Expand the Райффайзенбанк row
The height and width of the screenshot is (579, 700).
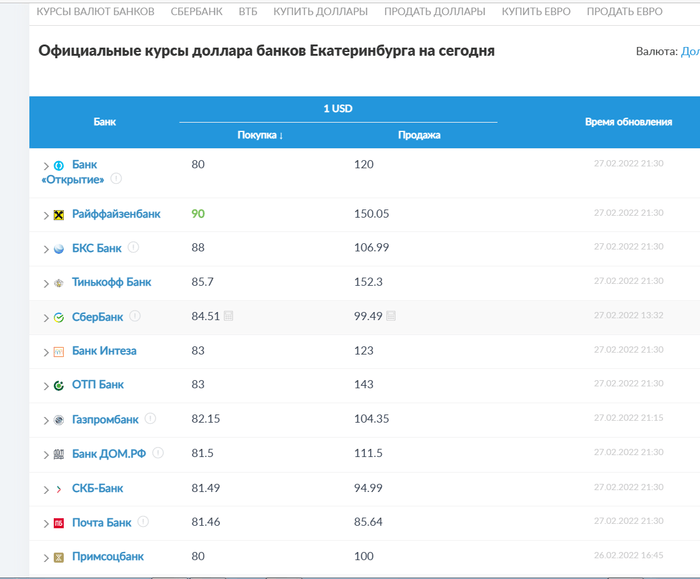coord(46,216)
